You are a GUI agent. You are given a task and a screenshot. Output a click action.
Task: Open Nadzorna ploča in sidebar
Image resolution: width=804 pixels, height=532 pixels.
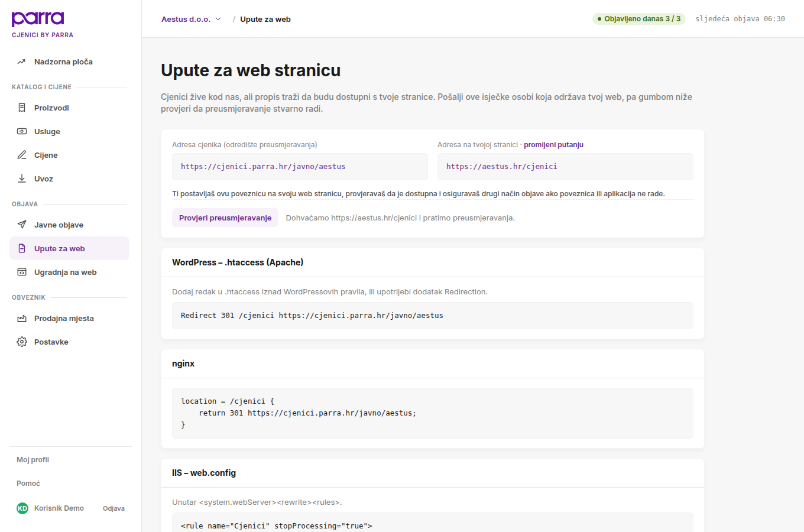(x=69, y=61)
